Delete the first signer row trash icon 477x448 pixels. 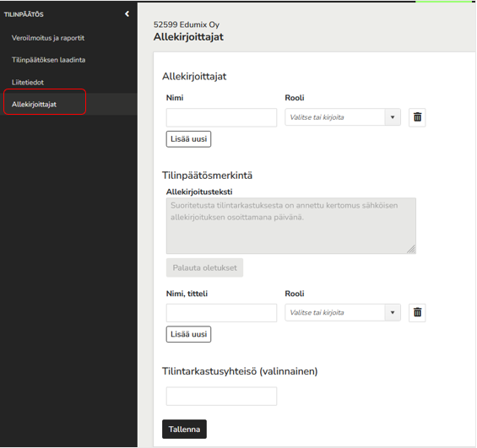point(417,117)
